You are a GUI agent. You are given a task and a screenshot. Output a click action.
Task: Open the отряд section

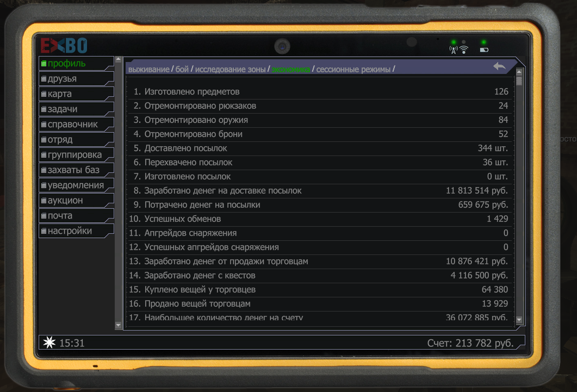[76, 140]
